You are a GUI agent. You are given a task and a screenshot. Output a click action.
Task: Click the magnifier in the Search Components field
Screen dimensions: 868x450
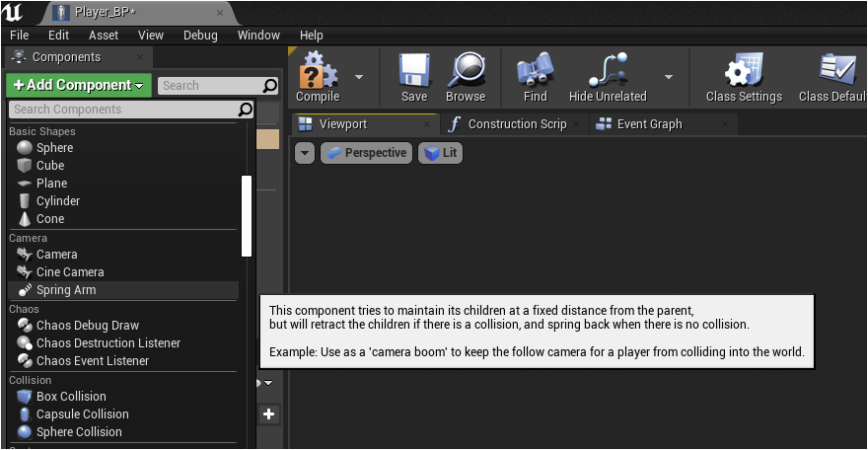[x=245, y=110]
